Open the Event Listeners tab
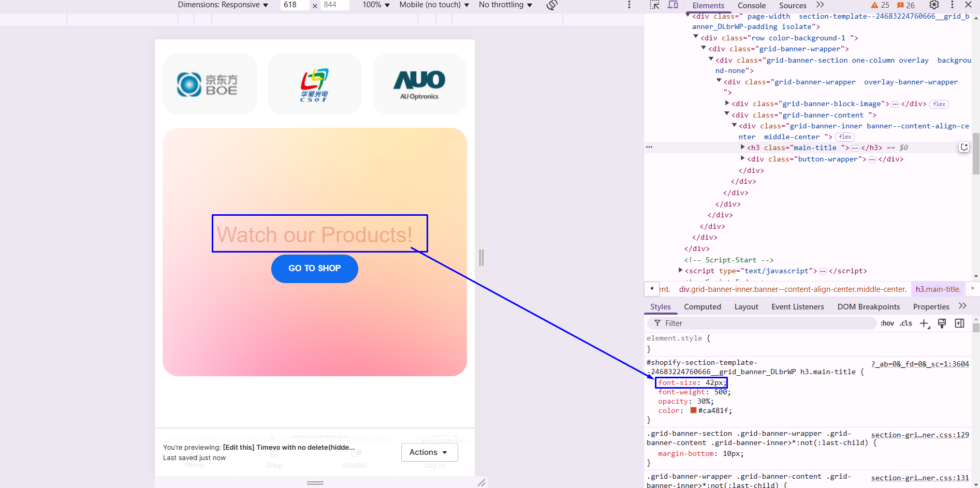Viewport: 980px width, 488px height. tap(797, 307)
